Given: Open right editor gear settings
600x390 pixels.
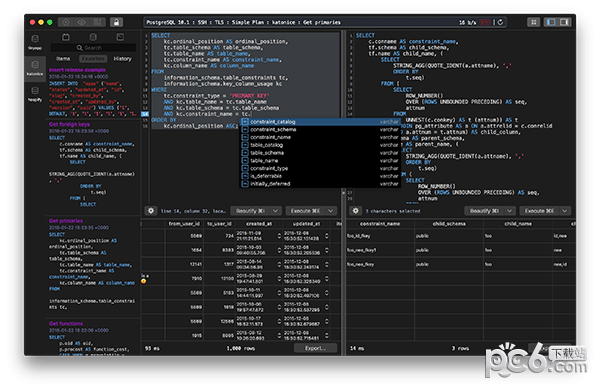Looking at the screenshot, I should [x=355, y=211].
